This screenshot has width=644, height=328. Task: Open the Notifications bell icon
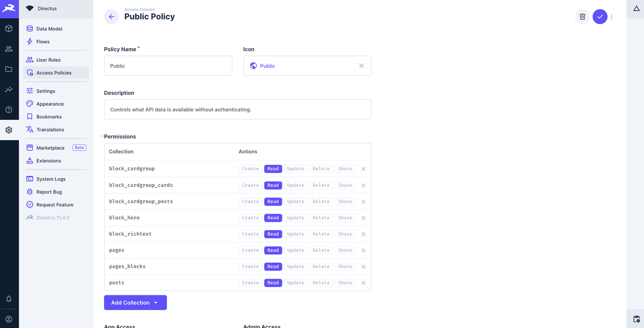[x=9, y=298]
